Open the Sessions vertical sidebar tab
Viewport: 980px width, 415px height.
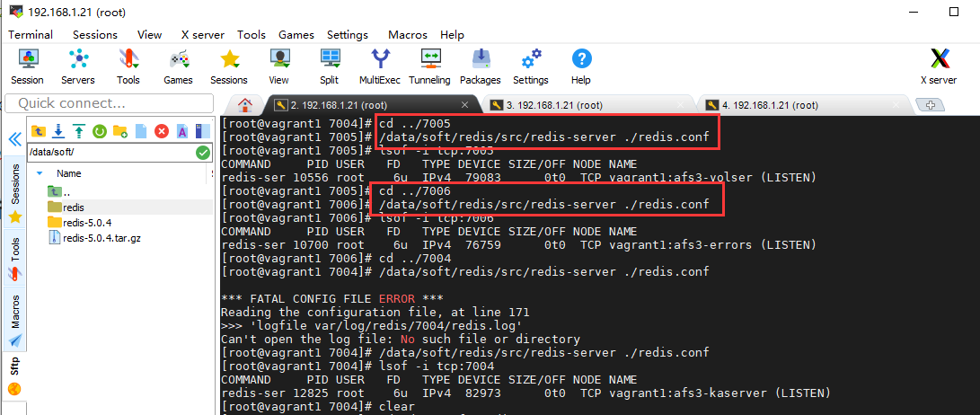15,193
